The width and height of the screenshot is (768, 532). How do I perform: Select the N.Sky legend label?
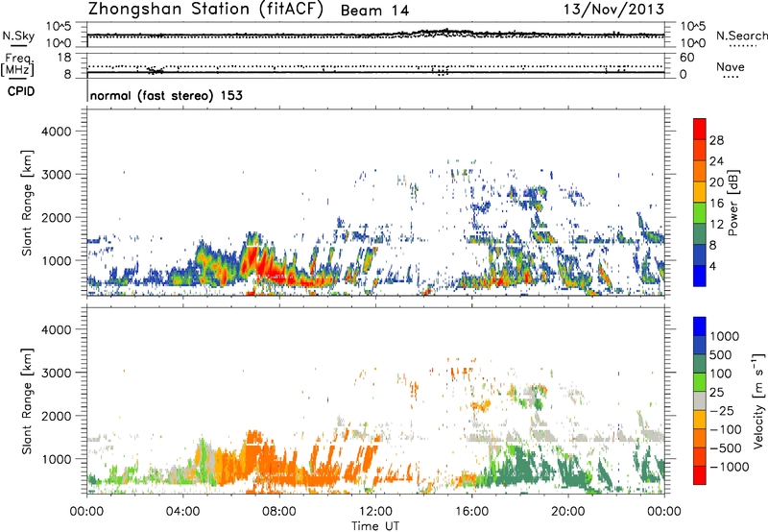[18, 36]
